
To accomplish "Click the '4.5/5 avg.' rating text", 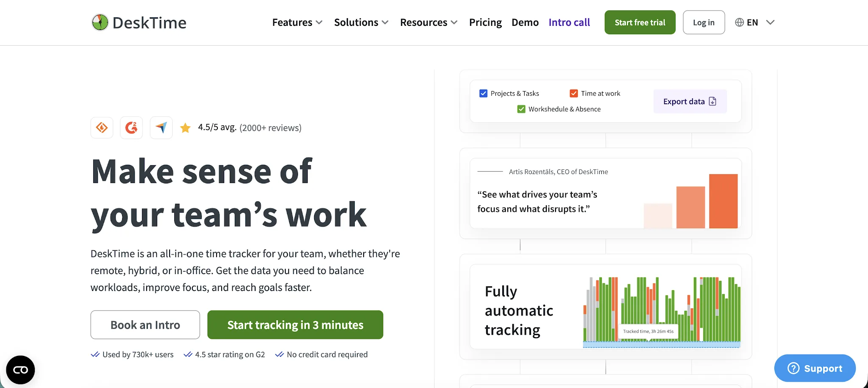I will click(x=217, y=127).
